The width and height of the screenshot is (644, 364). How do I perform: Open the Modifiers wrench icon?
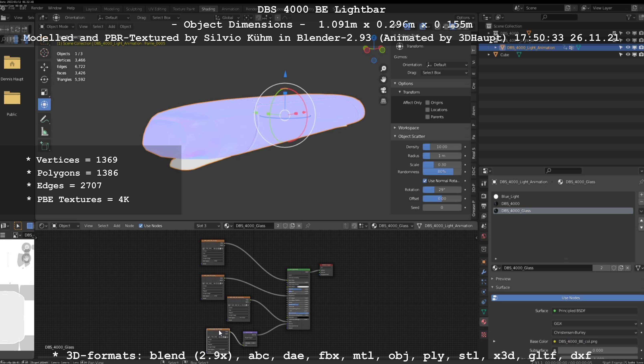(x=484, y=272)
